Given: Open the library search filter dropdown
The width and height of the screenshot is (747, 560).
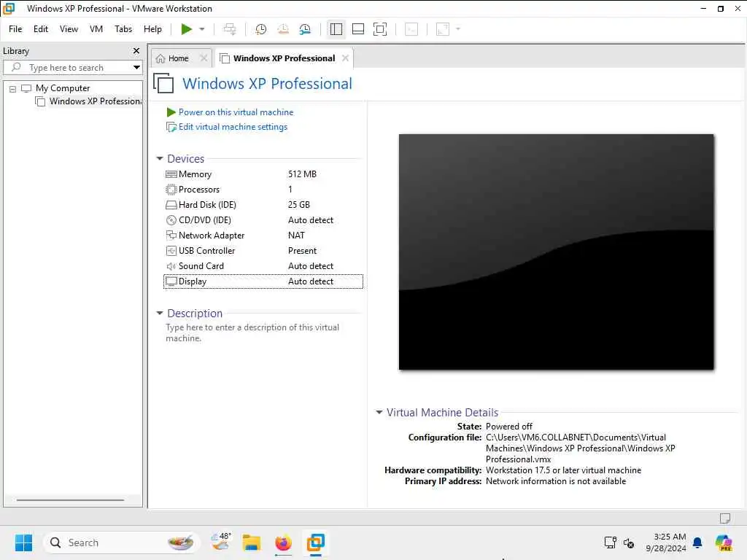Looking at the screenshot, I should (136, 68).
